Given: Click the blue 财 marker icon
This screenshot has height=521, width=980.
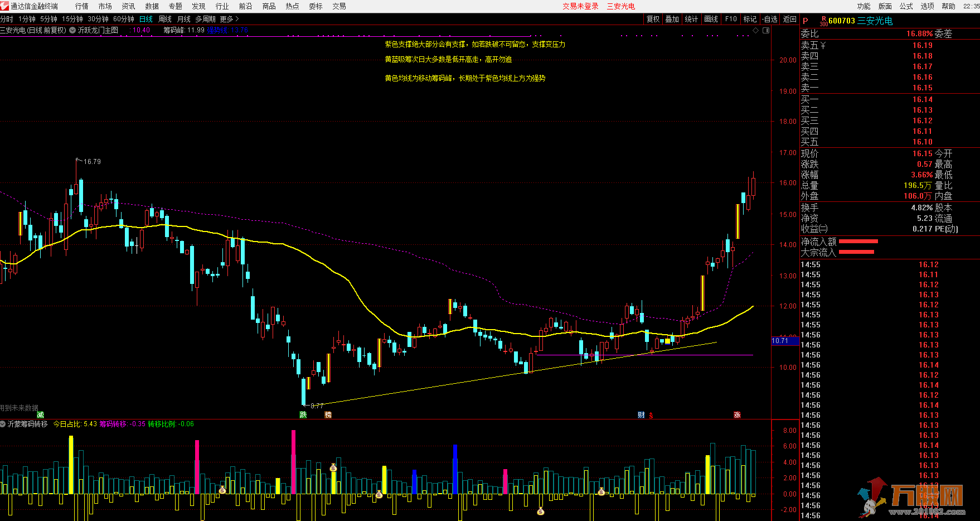Looking at the screenshot, I should pos(641,414).
